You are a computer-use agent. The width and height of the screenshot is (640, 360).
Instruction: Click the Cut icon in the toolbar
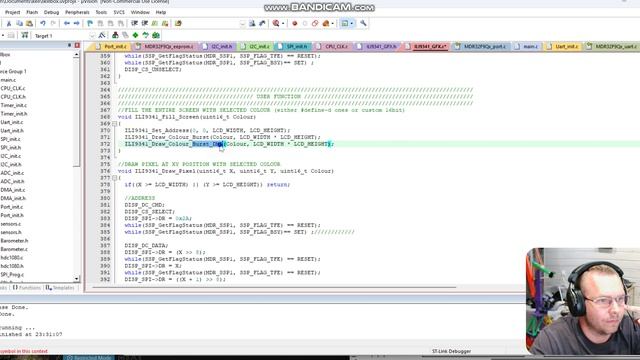point(9,24)
